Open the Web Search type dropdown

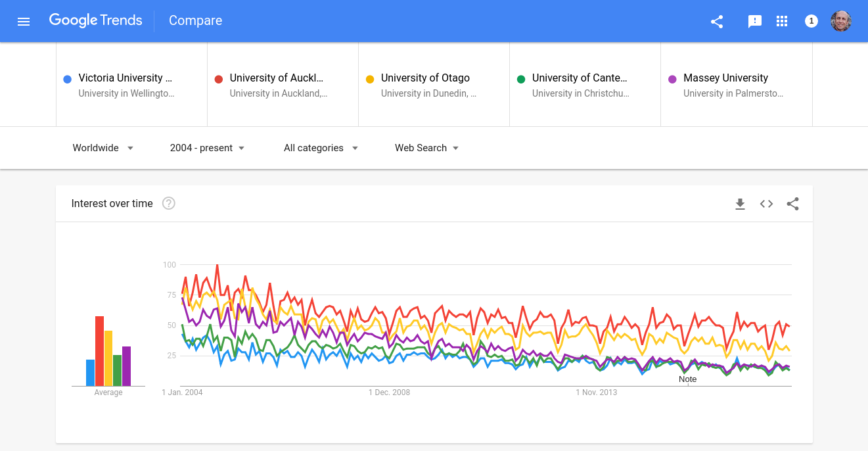[426, 148]
